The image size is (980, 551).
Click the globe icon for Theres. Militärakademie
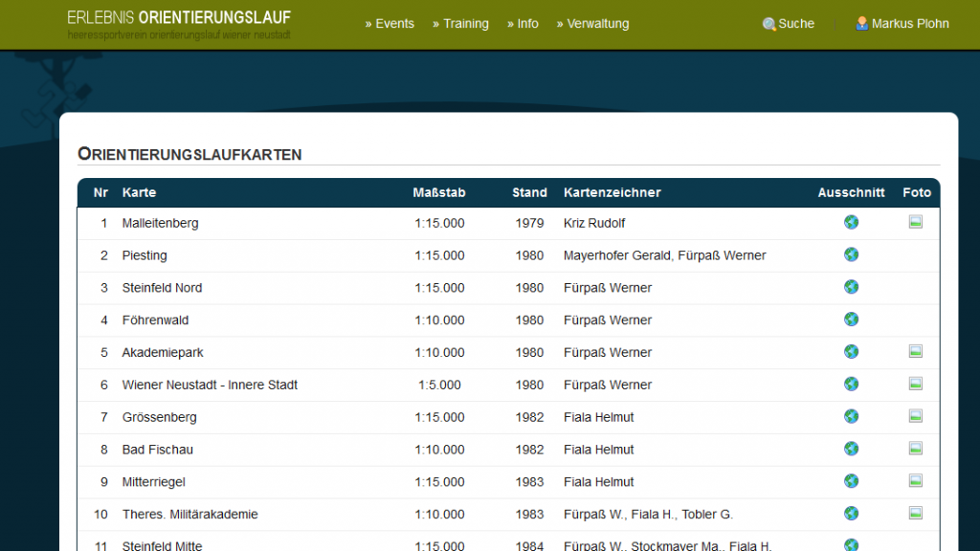pos(851,514)
